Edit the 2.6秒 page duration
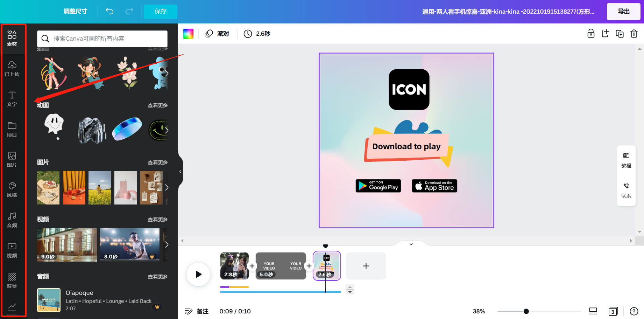 point(257,34)
